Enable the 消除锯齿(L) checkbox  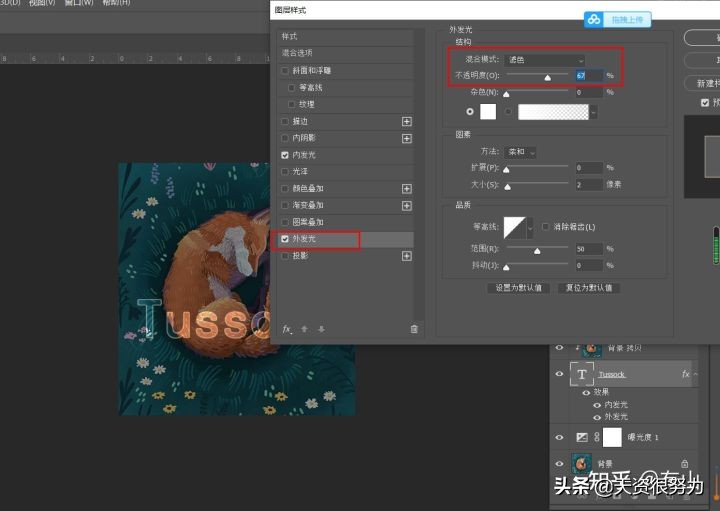[545, 226]
